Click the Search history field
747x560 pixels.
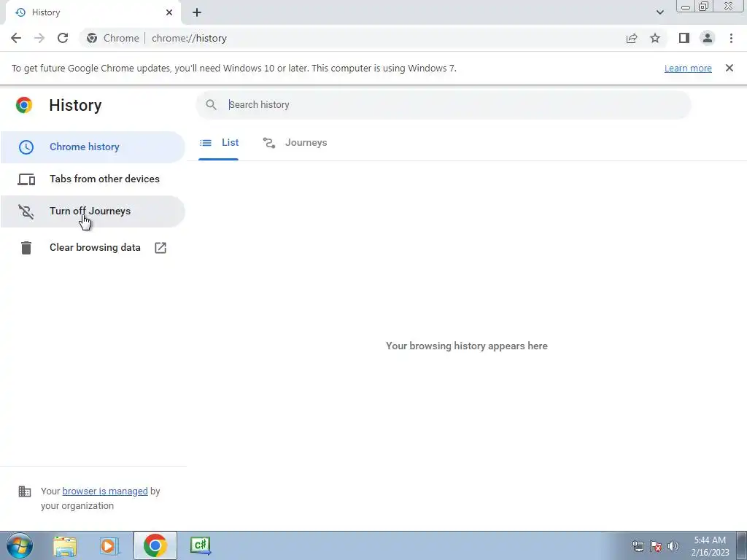click(x=443, y=105)
